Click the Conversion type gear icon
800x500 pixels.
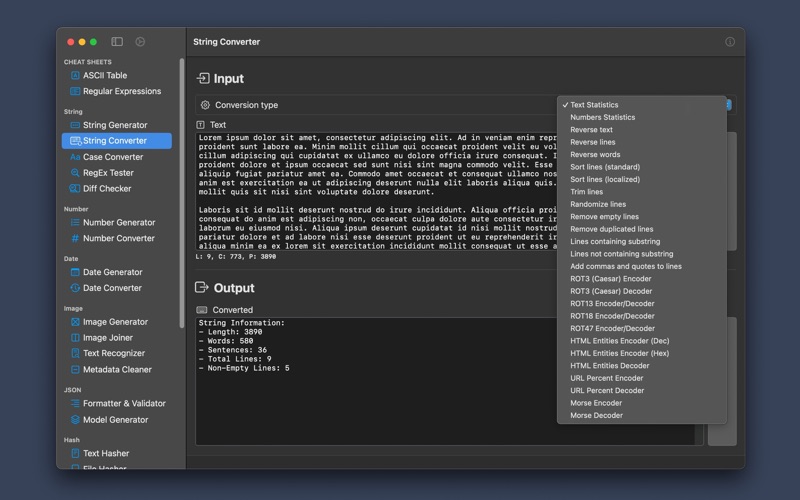click(205, 105)
